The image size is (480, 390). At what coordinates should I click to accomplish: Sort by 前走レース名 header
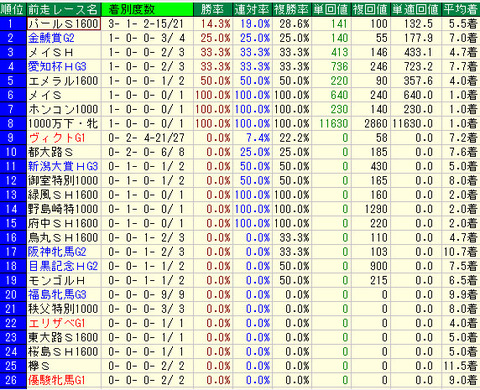click(x=63, y=10)
